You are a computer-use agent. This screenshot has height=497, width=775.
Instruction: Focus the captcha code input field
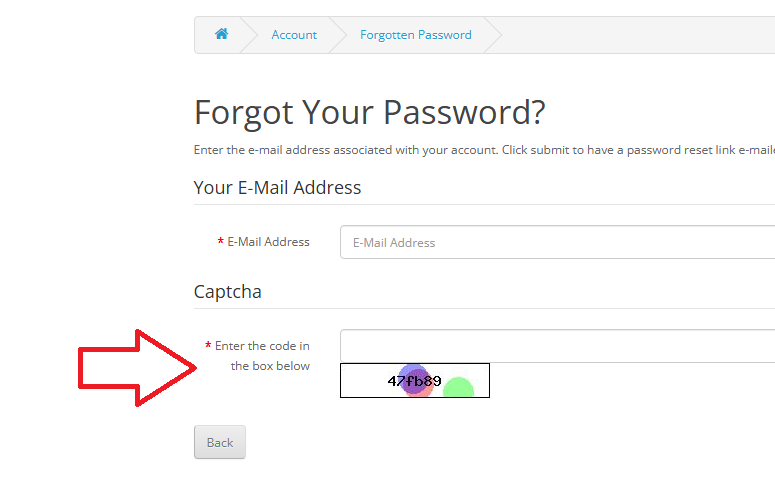coord(558,346)
